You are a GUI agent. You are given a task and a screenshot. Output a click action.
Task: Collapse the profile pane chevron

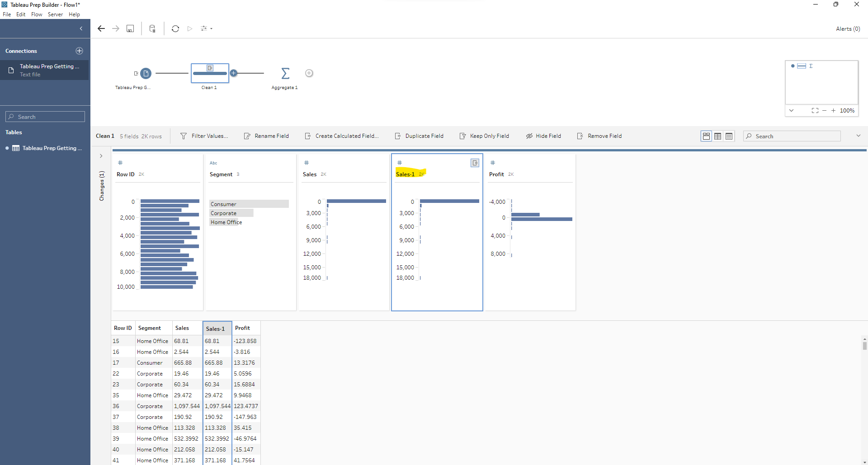pyautogui.click(x=858, y=136)
